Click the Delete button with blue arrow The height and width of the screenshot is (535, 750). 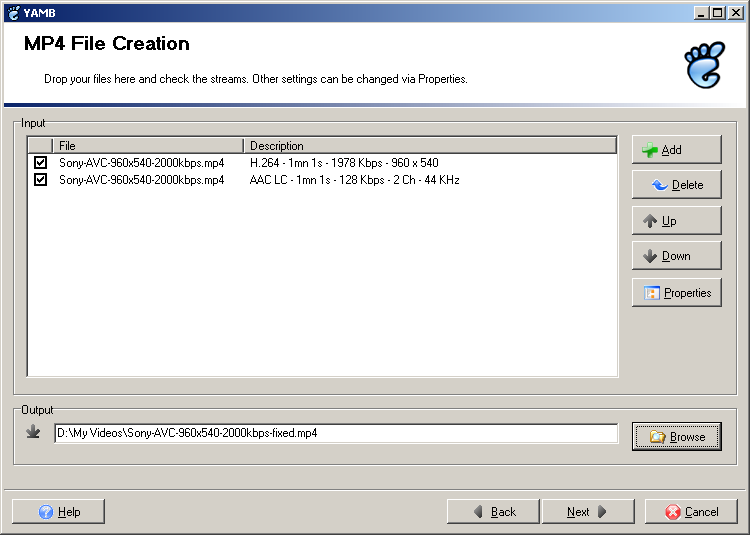pos(676,185)
